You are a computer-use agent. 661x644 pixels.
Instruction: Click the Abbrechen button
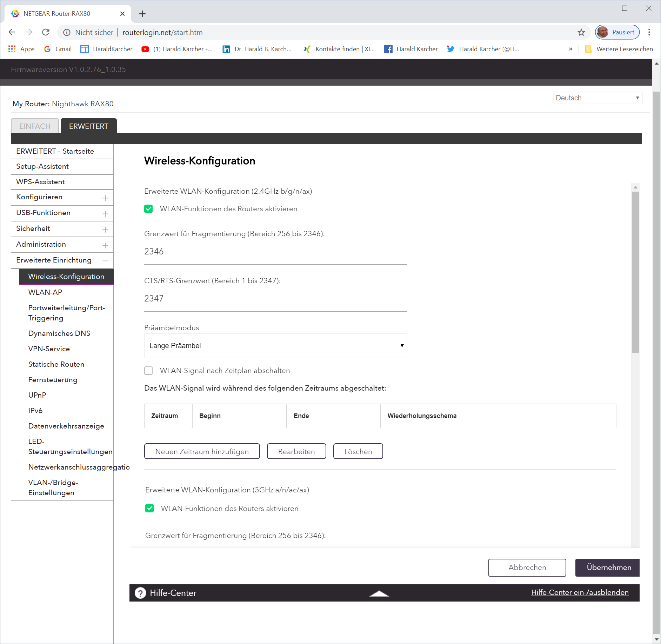point(527,567)
